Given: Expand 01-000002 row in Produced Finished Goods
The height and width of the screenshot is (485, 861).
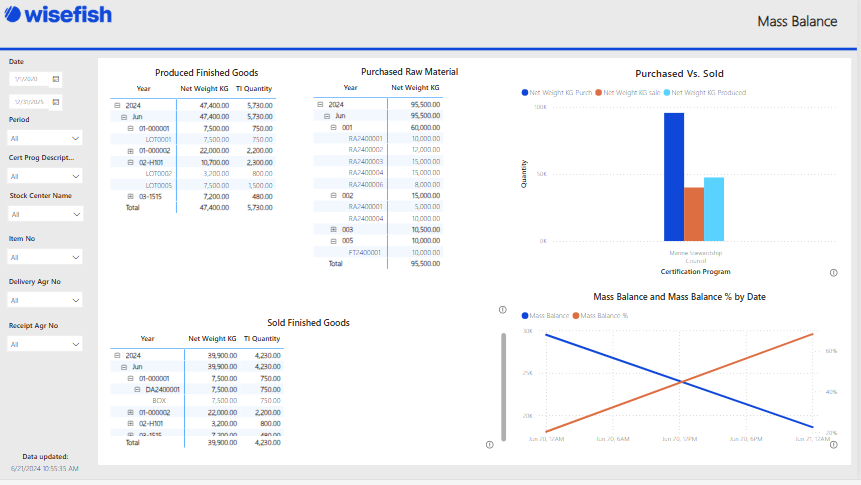Looking at the screenshot, I should [130, 151].
